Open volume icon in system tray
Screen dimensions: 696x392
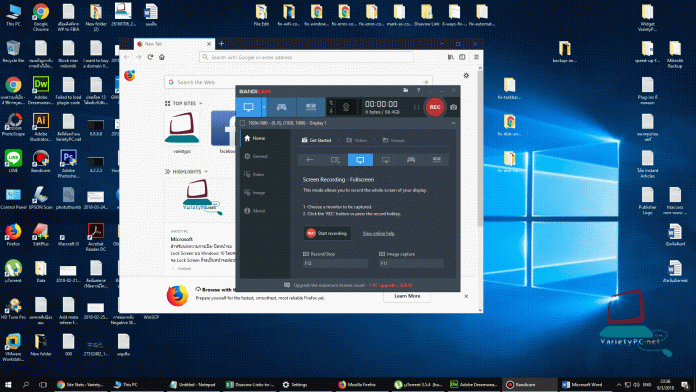click(637, 384)
